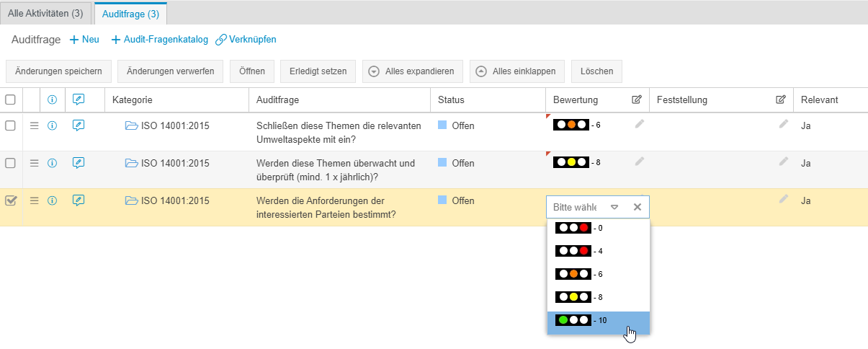Click the Änderungen speichern button
The image size is (868, 349).
(x=58, y=71)
